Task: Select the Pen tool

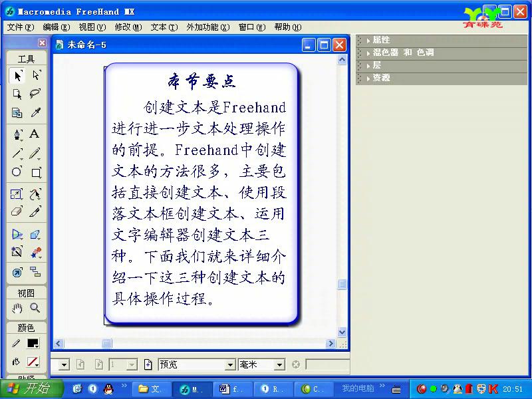Action: pos(17,134)
